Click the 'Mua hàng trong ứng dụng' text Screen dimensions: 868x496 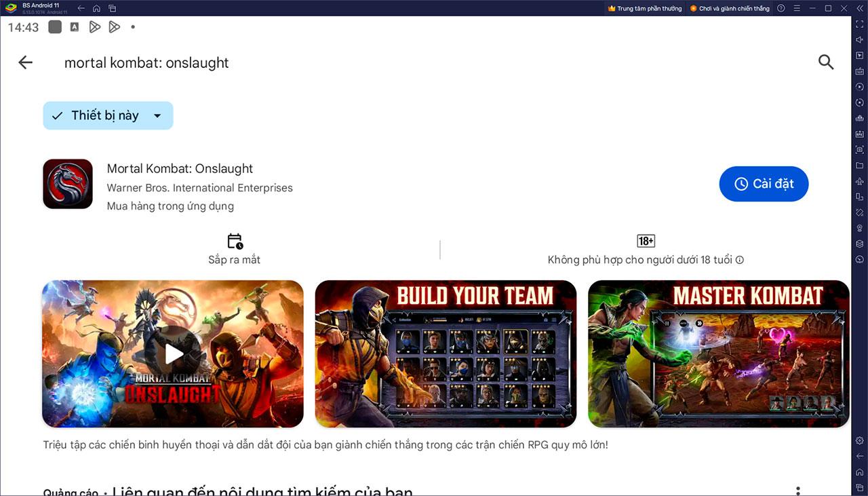click(170, 206)
